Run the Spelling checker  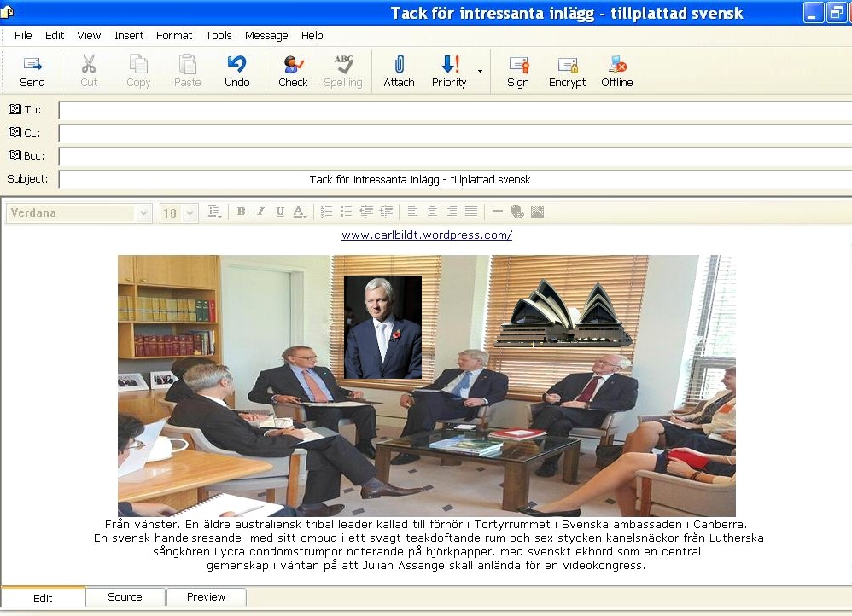pos(343,71)
